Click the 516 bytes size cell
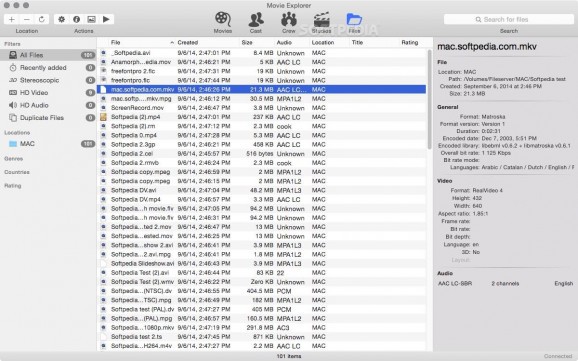Screen dimensions: 578x361 [x=260, y=153]
